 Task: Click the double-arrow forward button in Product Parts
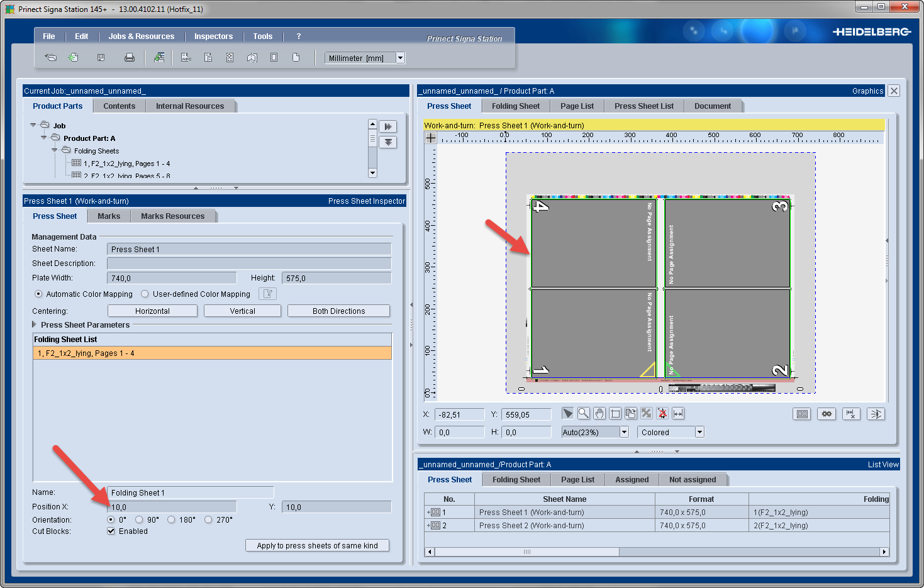click(388, 126)
